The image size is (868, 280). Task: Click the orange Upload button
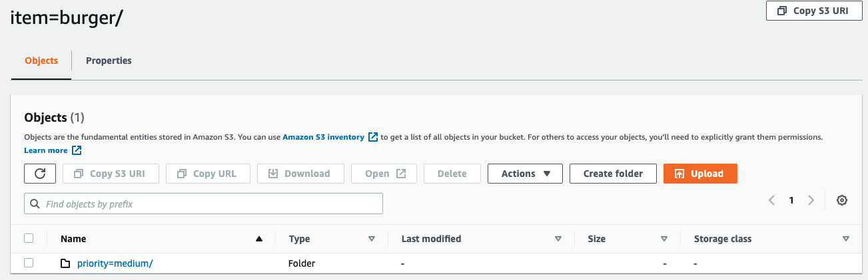pyautogui.click(x=700, y=174)
